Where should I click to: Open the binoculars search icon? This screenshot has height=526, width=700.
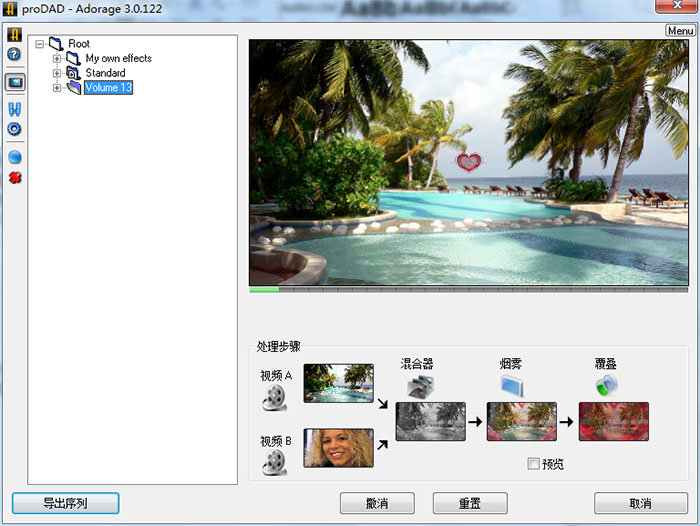pos(15,109)
